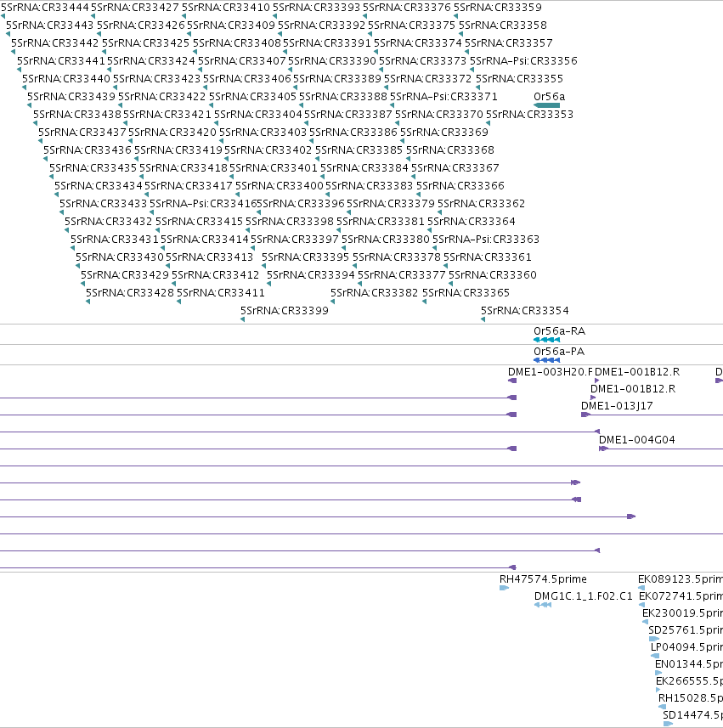Select the SD25761.5prime EST label
This screenshot has height=728, width=723.
[686, 630]
